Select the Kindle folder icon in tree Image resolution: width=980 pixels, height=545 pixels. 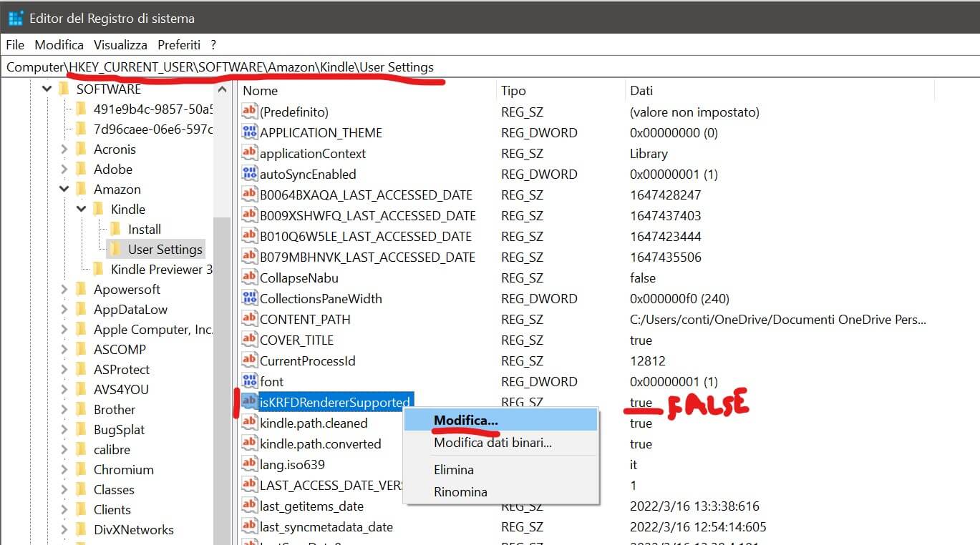pyautogui.click(x=99, y=210)
